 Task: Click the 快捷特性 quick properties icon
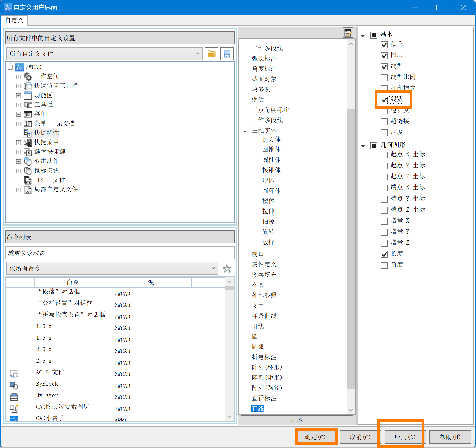click(x=27, y=133)
